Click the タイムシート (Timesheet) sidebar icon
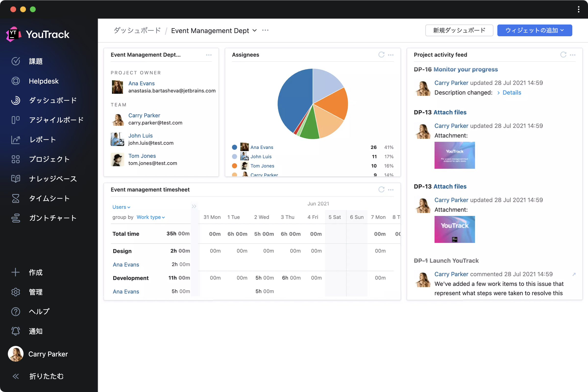The width and height of the screenshot is (588, 392). coord(16,198)
